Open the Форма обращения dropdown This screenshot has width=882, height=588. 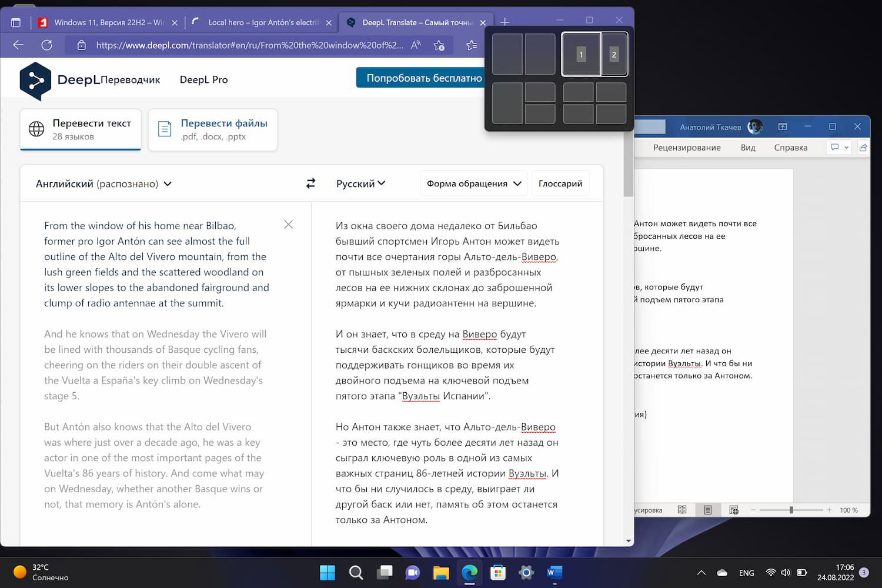474,183
